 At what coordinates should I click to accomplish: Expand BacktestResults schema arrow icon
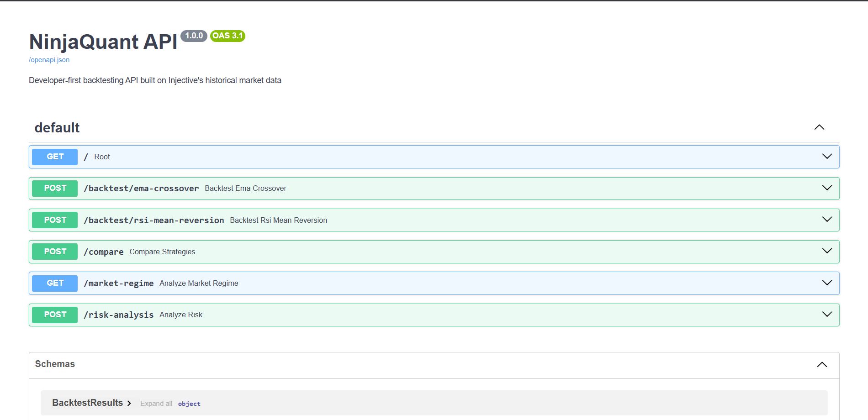[x=129, y=403]
